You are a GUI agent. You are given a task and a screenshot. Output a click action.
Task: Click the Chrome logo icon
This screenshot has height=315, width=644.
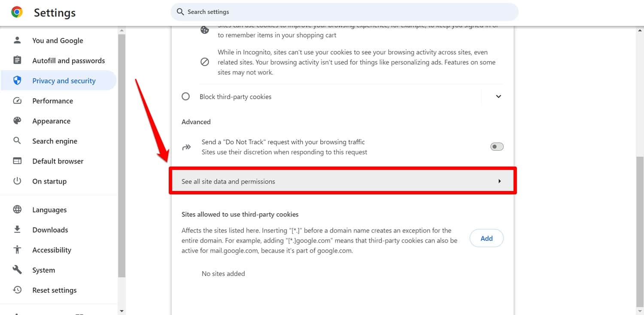click(x=17, y=12)
